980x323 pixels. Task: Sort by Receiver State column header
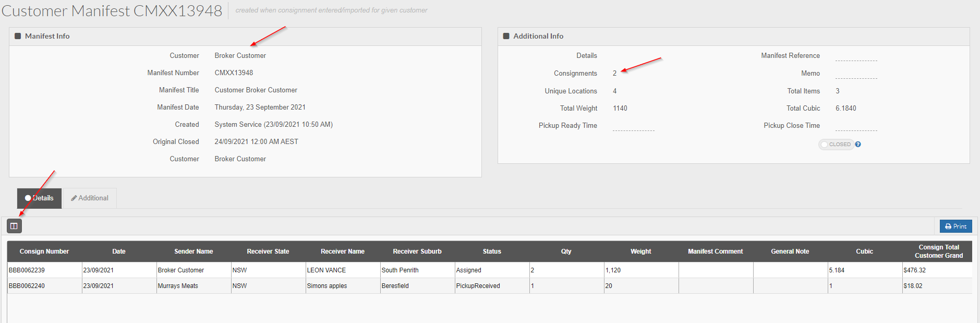[268, 252]
